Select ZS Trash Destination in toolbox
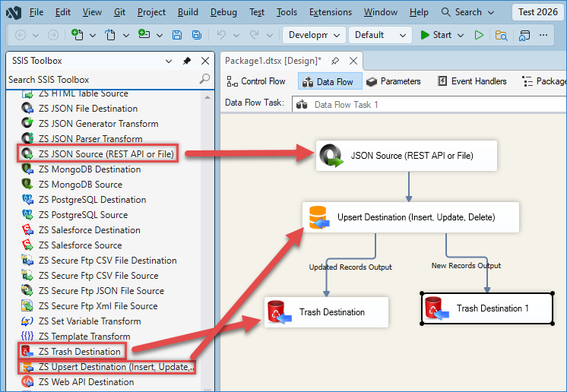This screenshot has width=567, height=392. pyautogui.click(x=79, y=352)
